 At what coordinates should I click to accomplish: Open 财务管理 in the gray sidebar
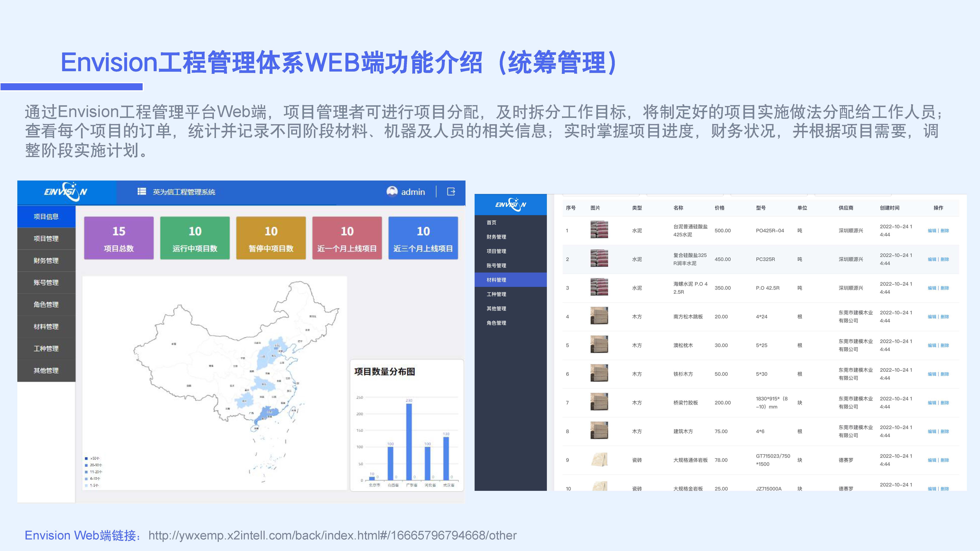pyautogui.click(x=46, y=261)
